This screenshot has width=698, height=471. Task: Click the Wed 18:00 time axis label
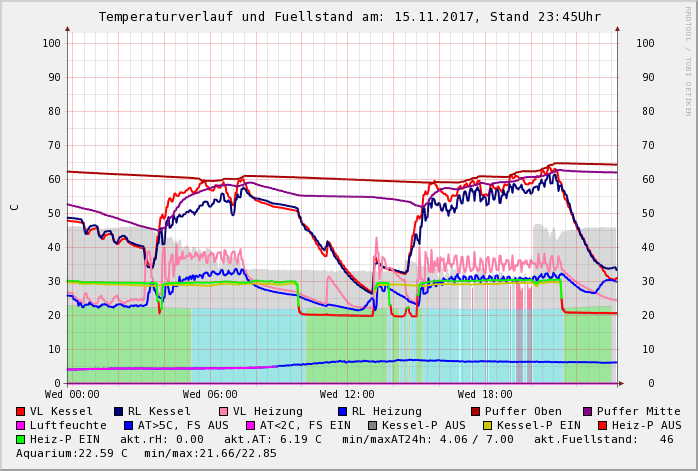(x=485, y=394)
